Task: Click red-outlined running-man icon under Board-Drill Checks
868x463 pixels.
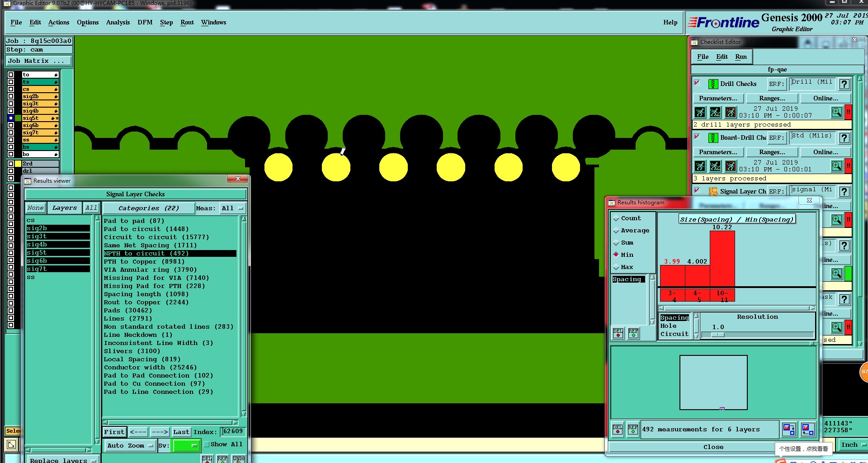Action: pyautogui.click(x=731, y=166)
